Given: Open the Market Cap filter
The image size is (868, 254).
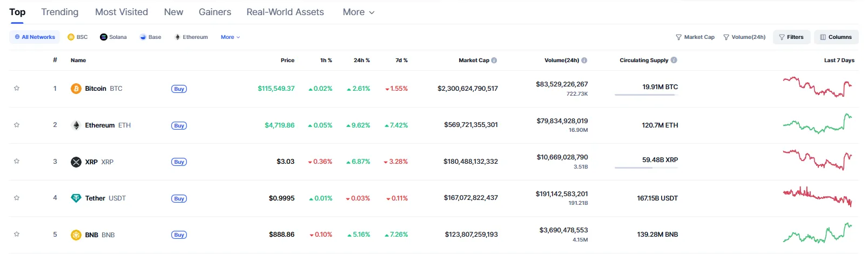Looking at the screenshot, I should pyautogui.click(x=695, y=37).
